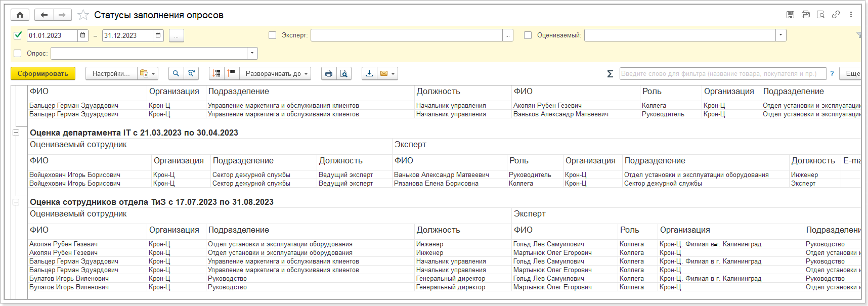Viewport: 868px width, 306px height.
Task: Save report to file with download icon
Action: point(369,73)
